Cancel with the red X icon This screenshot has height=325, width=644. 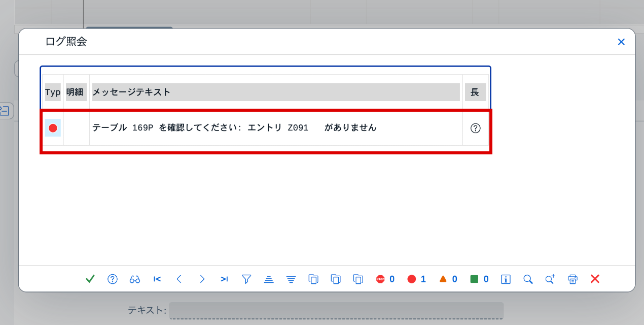[x=595, y=279]
